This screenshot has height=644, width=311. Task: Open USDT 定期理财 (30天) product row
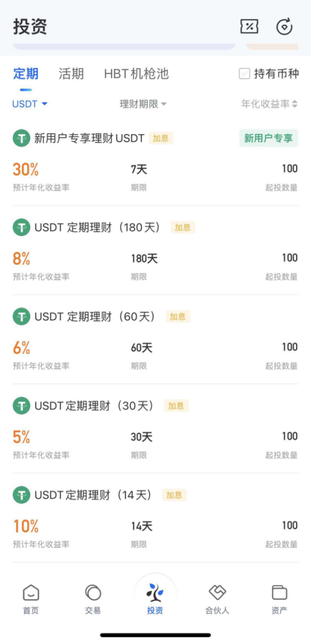pos(93,406)
